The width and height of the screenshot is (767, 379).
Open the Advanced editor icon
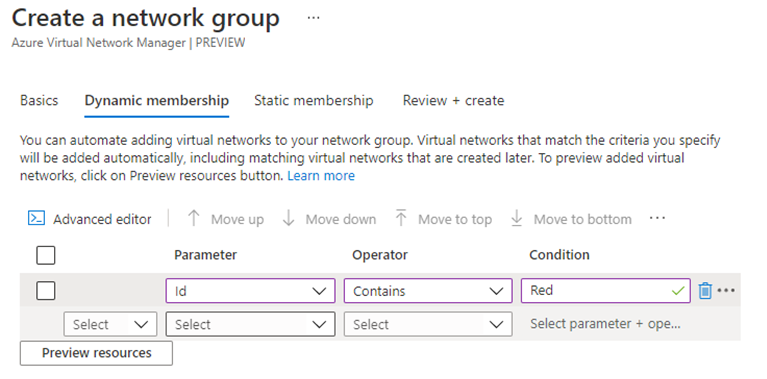[37, 218]
